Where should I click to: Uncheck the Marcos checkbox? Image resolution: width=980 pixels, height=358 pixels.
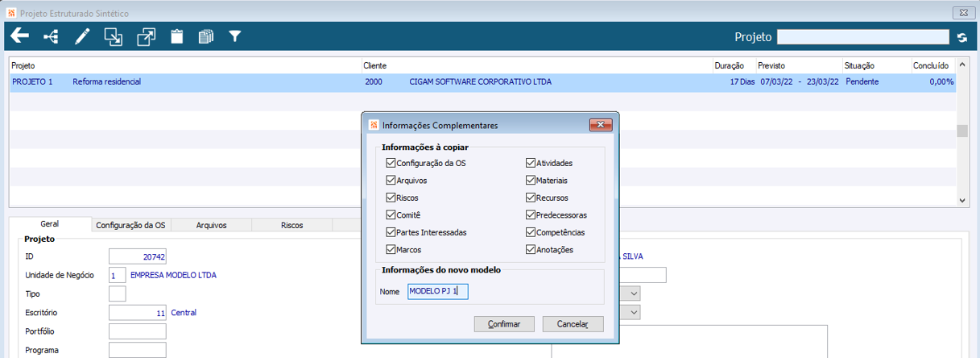click(391, 250)
